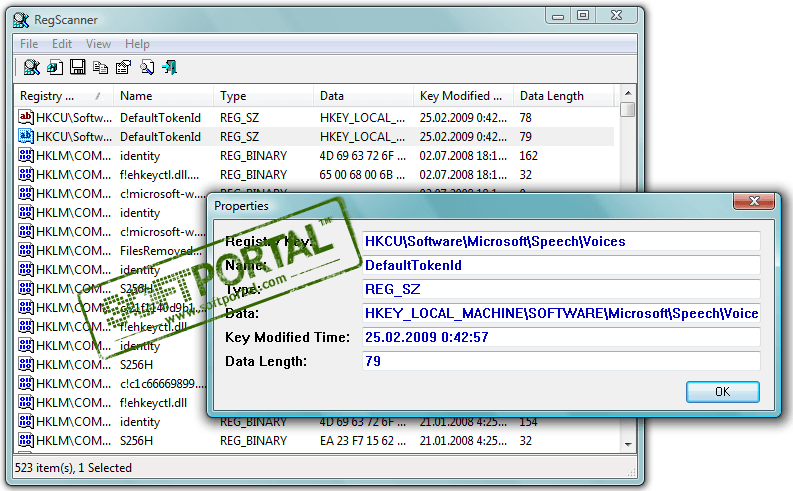Select the identity row with length 154

(316, 422)
